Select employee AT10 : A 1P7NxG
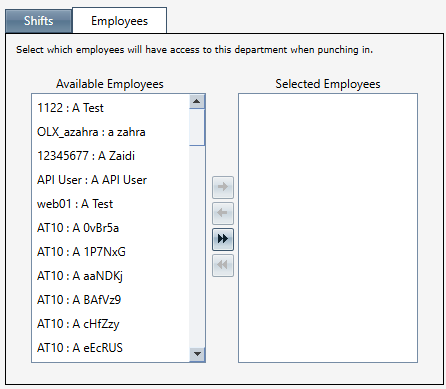The height and width of the screenshot is (389, 446). (110, 252)
